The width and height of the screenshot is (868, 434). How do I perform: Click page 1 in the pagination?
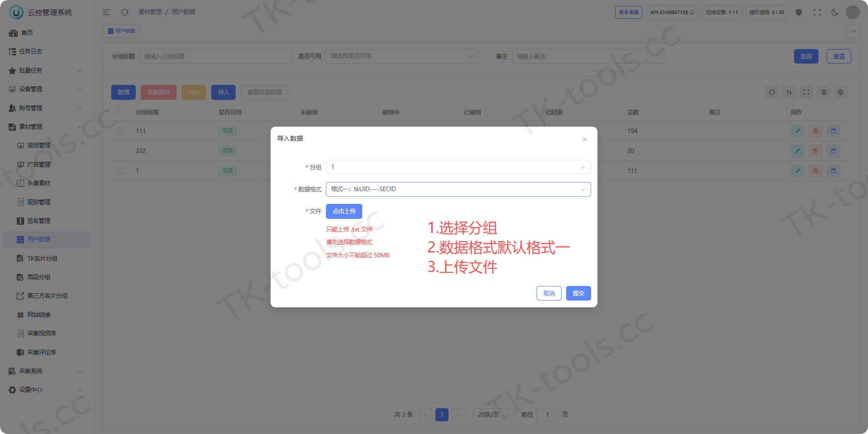coord(442,414)
